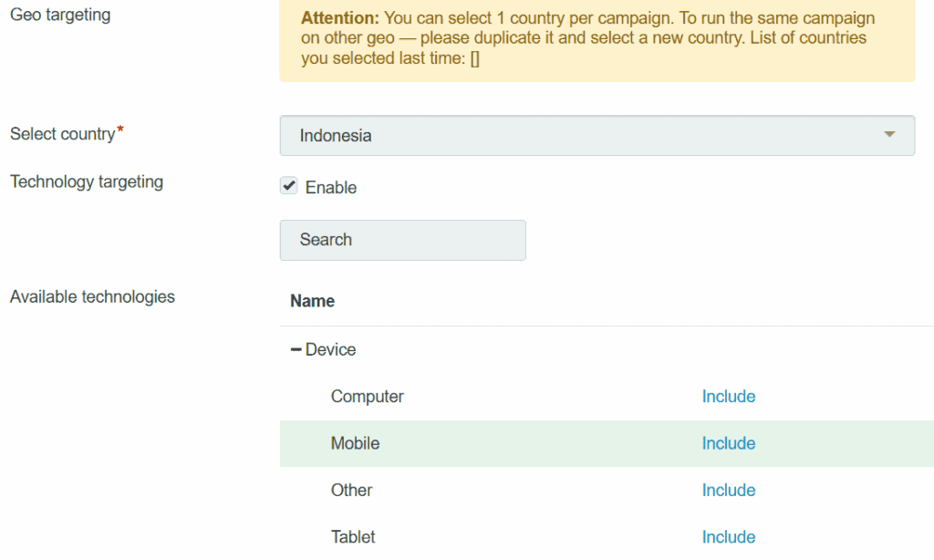Image resolution: width=934 pixels, height=560 pixels.
Task: Include the Computer device
Action: [x=728, y=397]
